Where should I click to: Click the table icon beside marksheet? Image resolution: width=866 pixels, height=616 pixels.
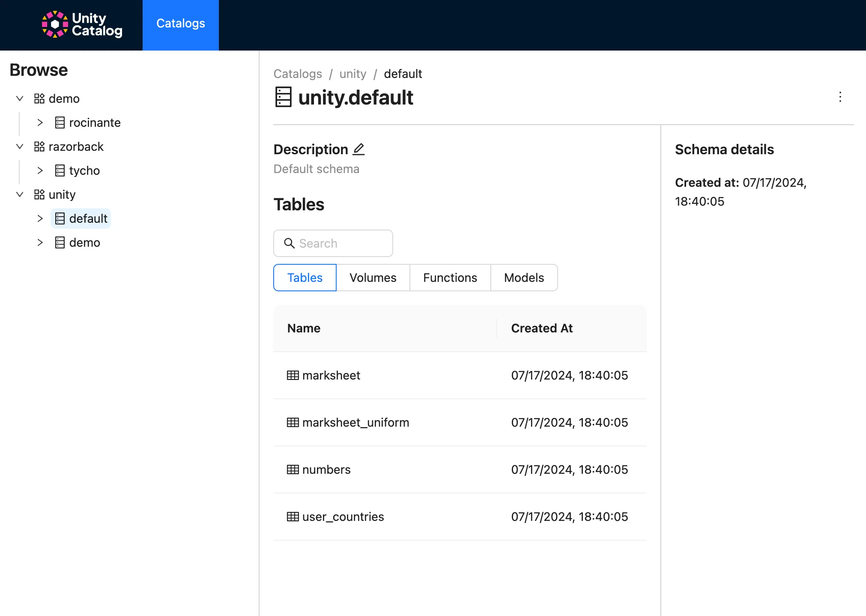click(293, 375)
